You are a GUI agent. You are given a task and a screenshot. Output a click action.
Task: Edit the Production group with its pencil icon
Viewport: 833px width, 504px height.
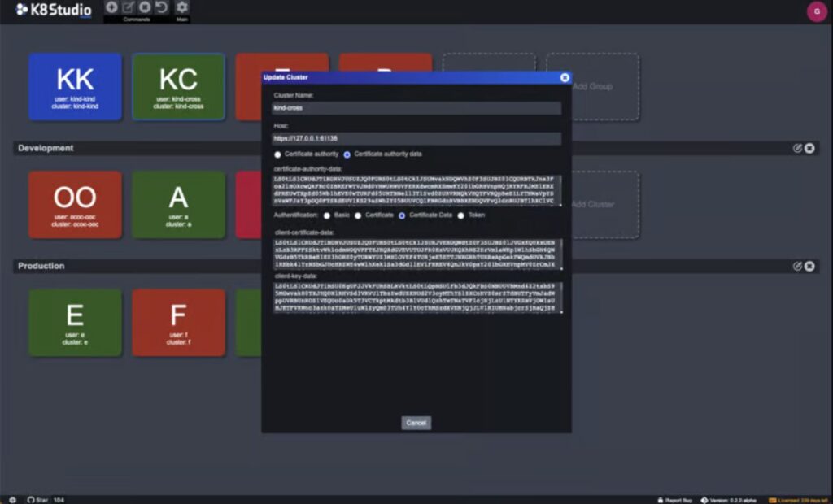tap(797, 266)
